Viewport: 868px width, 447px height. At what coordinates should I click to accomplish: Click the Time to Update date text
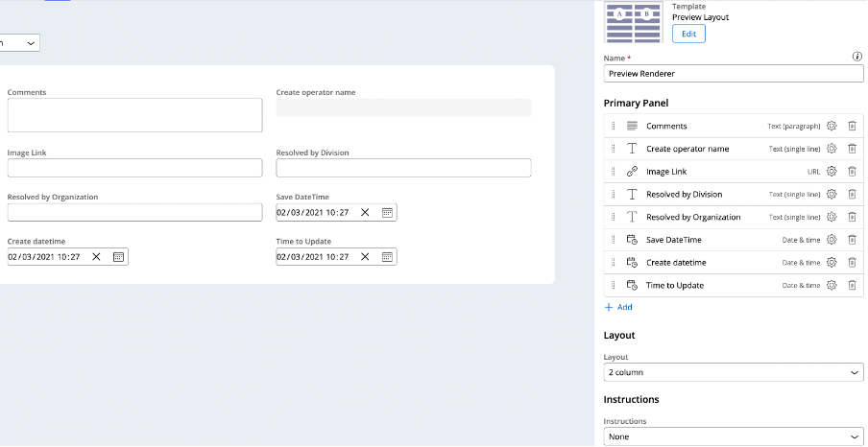(x=313, y=257)
